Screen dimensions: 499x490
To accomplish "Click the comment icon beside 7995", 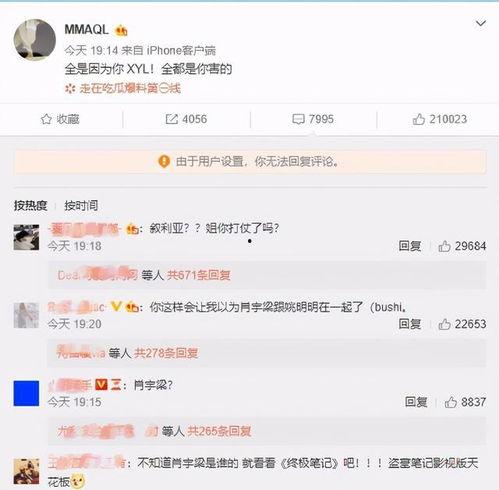I will [x=298, y=119].
